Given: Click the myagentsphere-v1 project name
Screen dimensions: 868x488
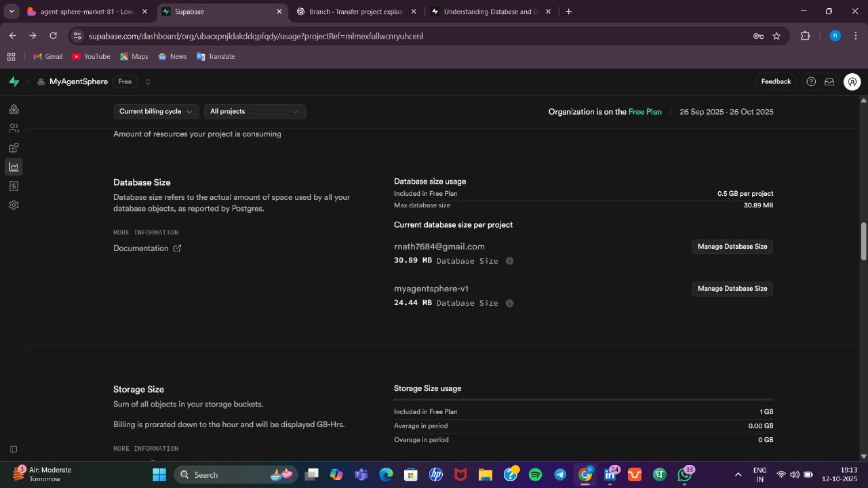Looking at the screenshot, I should [431, 289].
